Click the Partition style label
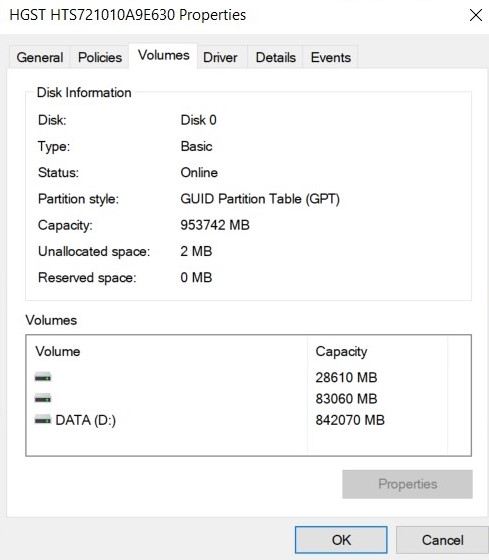The height and width of the screenshot is (560, 489). click(x=78, y=199)
